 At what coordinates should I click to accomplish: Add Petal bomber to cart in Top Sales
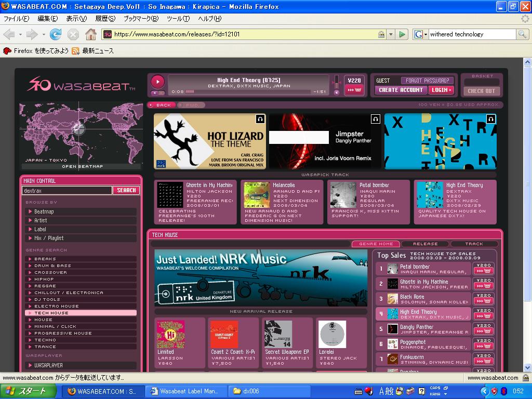click(484, 271)
